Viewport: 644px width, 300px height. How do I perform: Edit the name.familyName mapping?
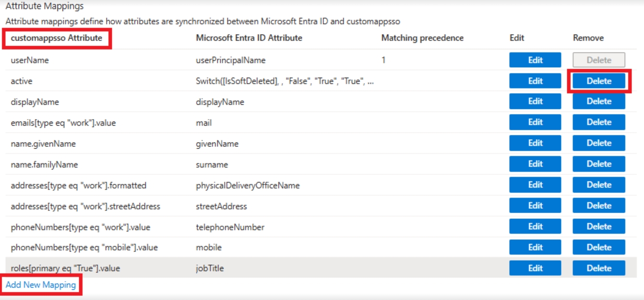(x=535, y=164)
